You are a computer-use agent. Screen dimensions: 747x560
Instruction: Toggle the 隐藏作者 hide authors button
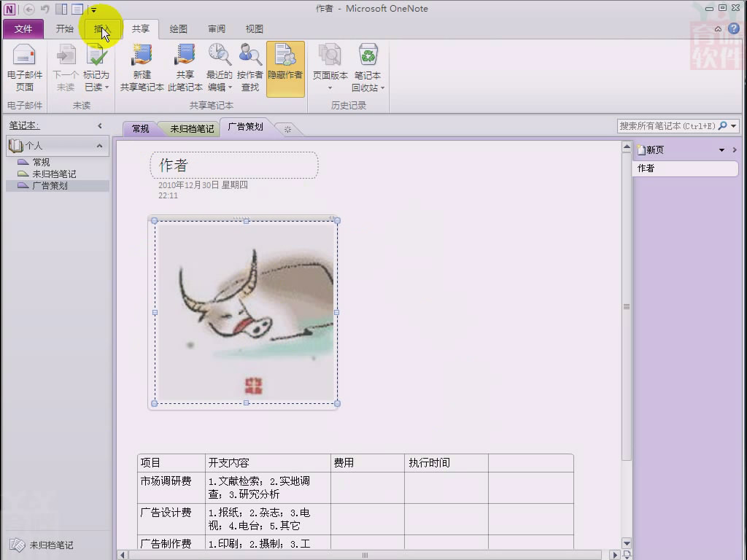285,69
